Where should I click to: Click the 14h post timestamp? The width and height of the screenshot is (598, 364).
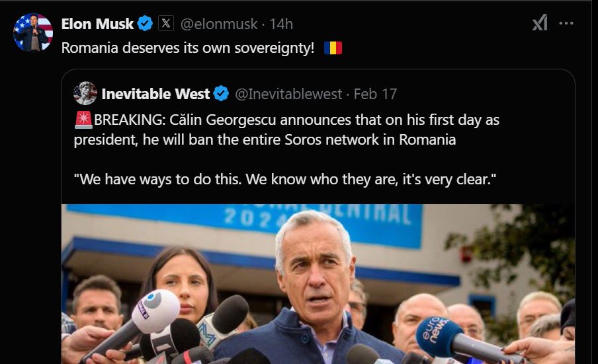[x=281, y=24]
